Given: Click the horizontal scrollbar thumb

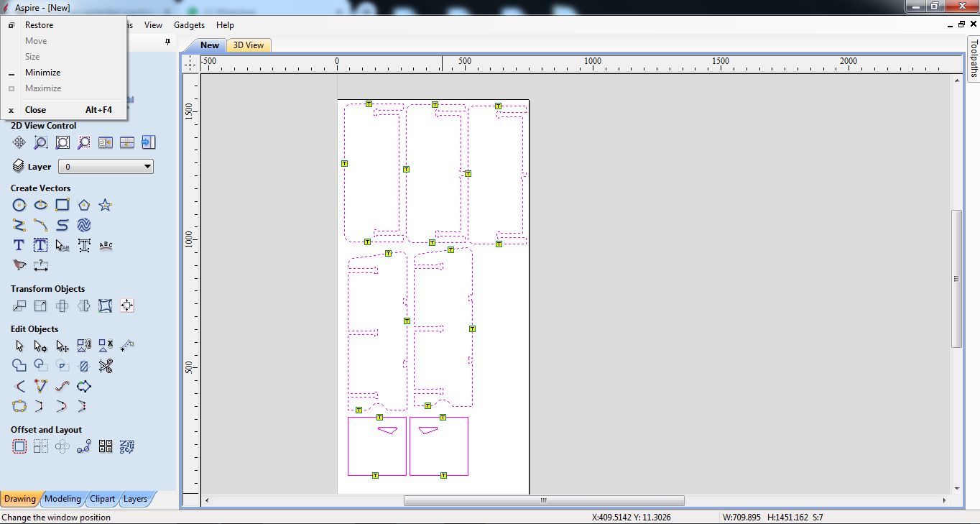Looking at the screenshot, I should coord(544,500).
